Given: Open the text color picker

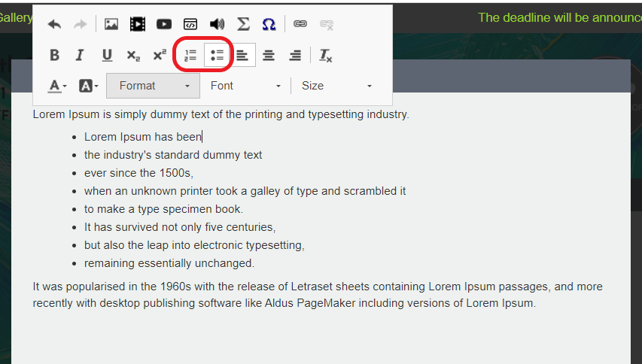Looking at the screenshot, I should (x=57, y=86).
